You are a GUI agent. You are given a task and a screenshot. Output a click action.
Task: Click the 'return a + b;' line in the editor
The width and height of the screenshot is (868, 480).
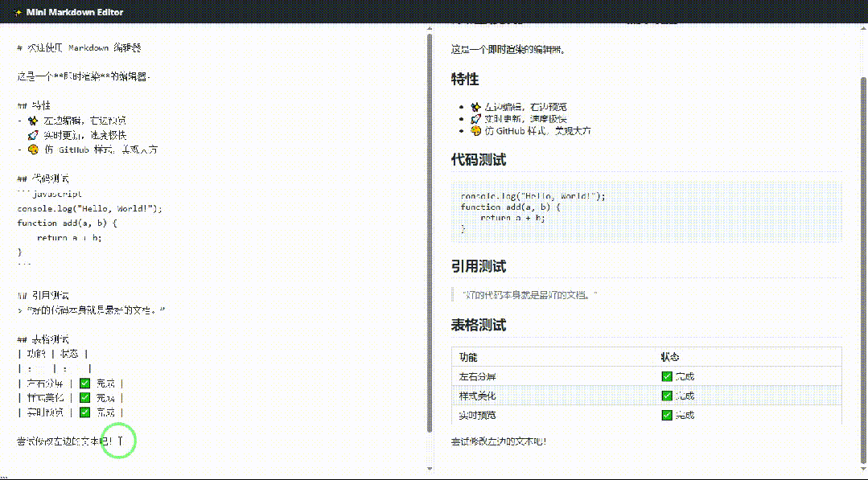pos(70,238)
